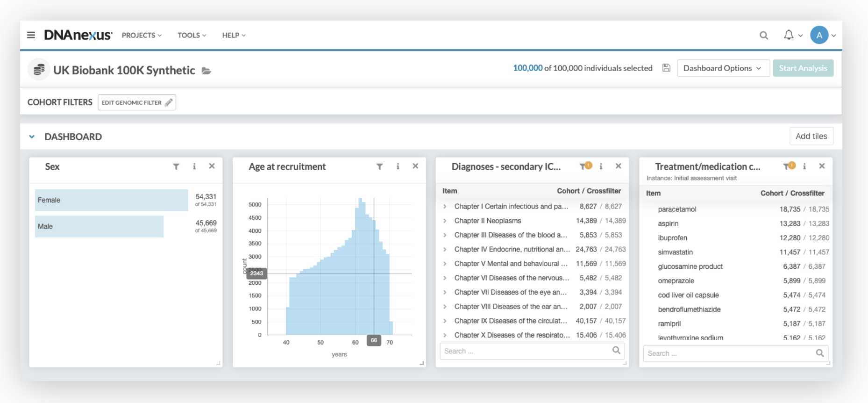Screen dimensions: 868x403
Task: Click the filter icon on Sex tile
Action: pyautogui.click(x=176, y=166)
